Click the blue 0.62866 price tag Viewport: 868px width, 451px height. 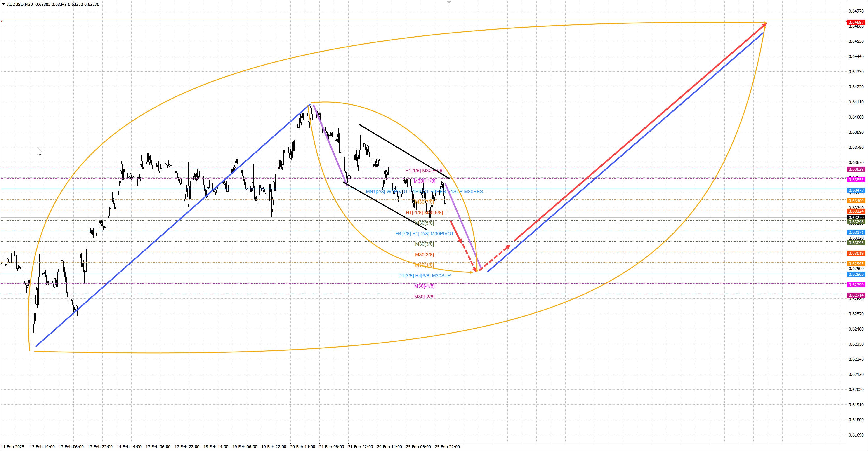(x=856, y=275)
